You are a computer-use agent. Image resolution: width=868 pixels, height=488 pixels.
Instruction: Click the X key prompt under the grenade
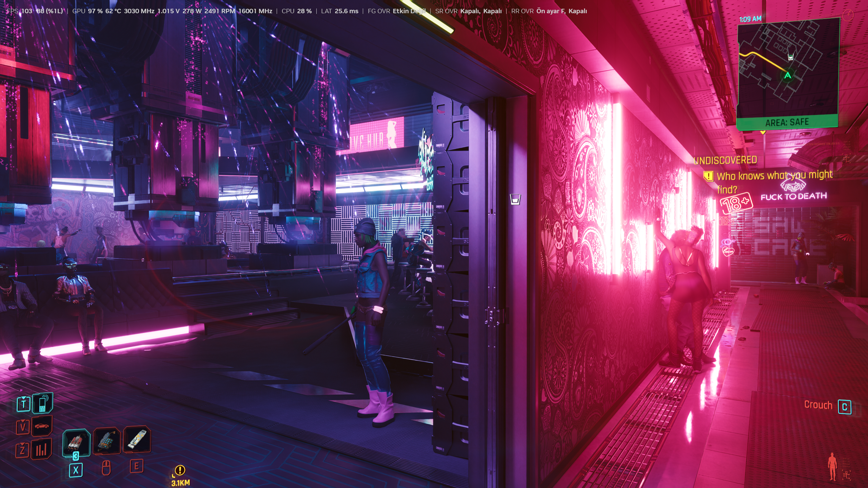pyautogui.click(x=76, y=470)
